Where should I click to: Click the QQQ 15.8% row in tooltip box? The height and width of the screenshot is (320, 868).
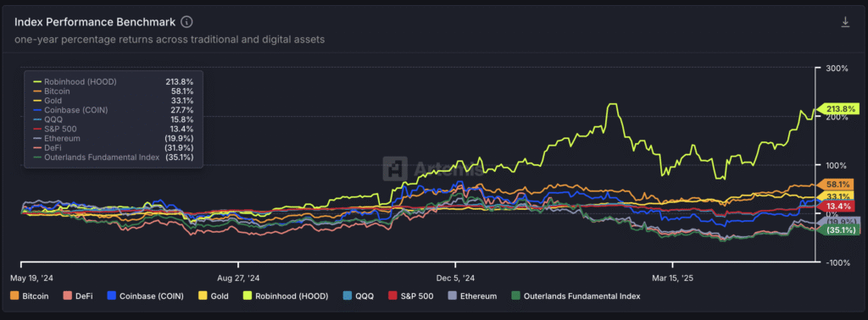pyautogui.click(x=114, y=119)
